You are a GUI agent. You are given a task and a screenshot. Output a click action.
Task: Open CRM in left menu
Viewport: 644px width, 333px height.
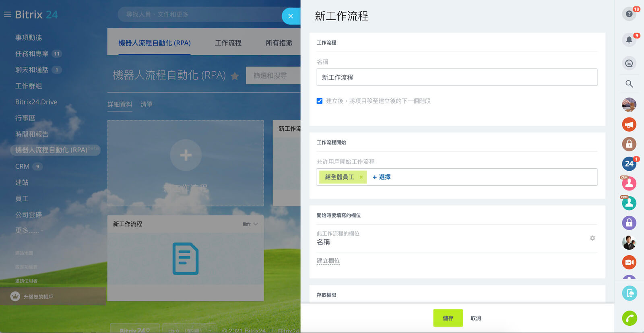click(x=22, y=166)
